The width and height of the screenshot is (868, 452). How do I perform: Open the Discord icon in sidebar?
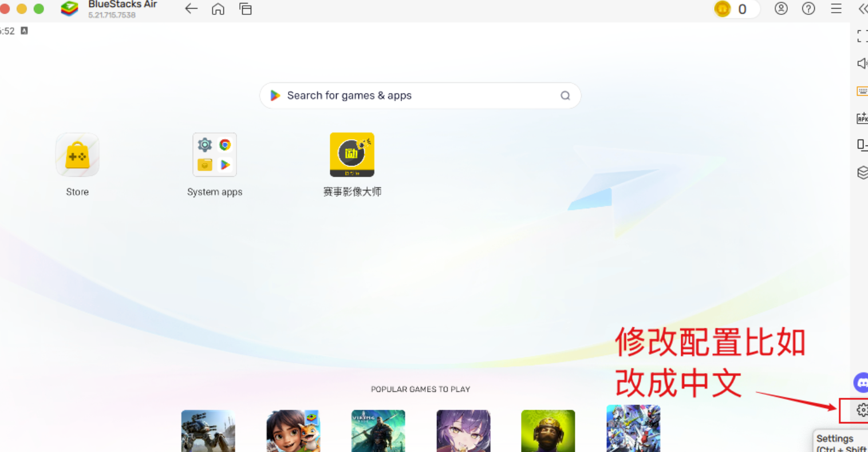coord(861,382)
